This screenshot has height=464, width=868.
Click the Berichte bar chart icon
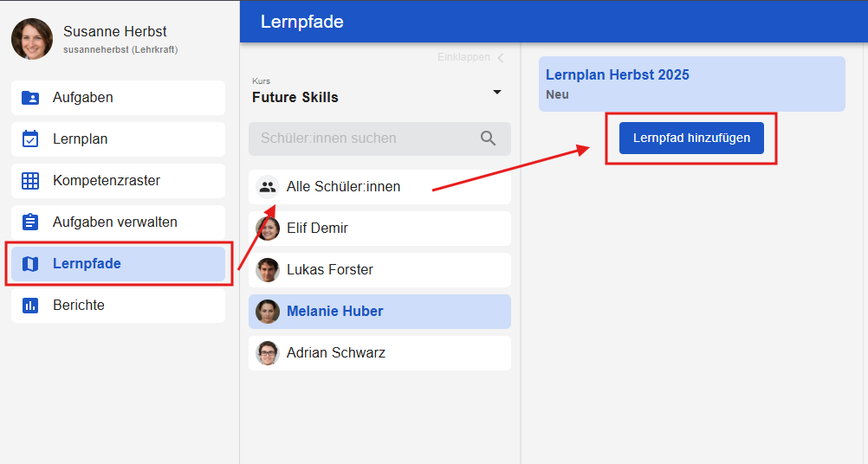(x=30, y=306)
